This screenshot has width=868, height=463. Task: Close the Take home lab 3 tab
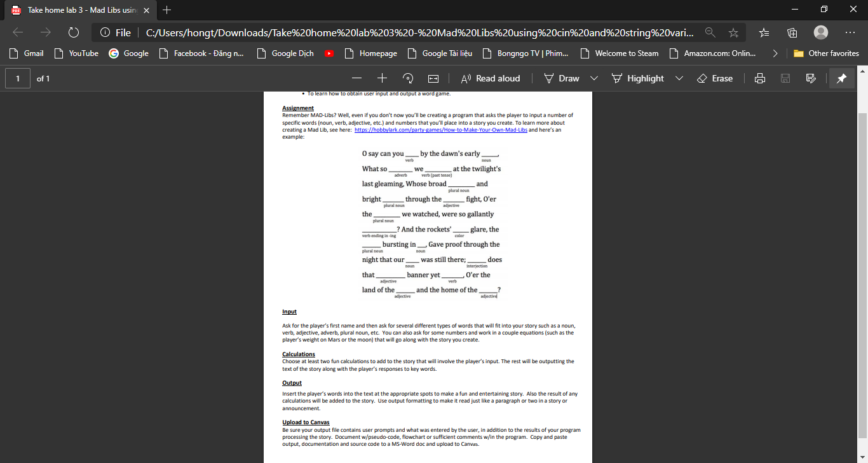146,10
